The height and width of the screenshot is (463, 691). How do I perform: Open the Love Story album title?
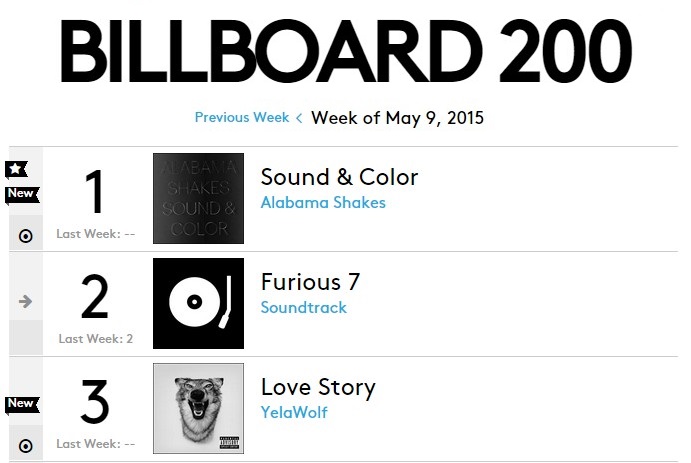pos(318,388)
